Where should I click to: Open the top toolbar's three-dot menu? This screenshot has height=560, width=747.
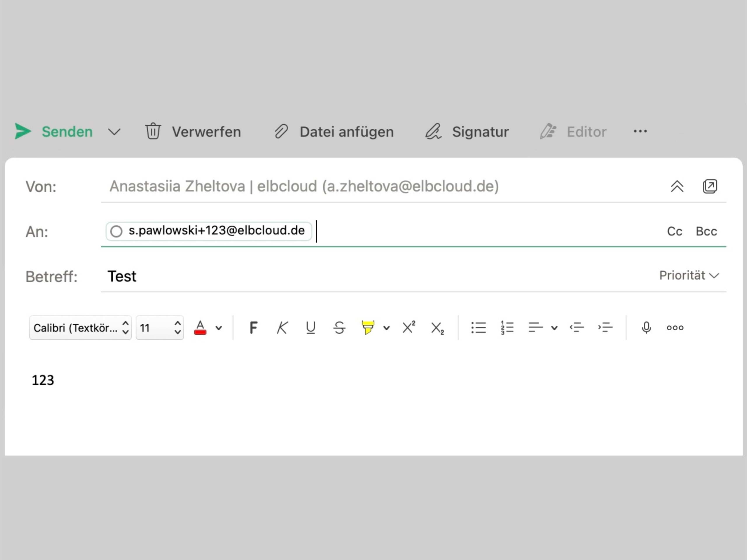pos(640,131)
